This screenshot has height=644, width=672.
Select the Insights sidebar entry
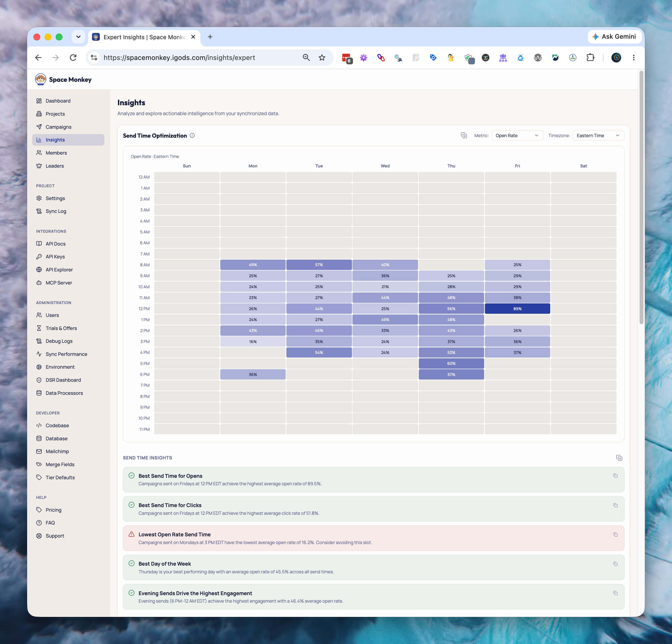point(68,140)
